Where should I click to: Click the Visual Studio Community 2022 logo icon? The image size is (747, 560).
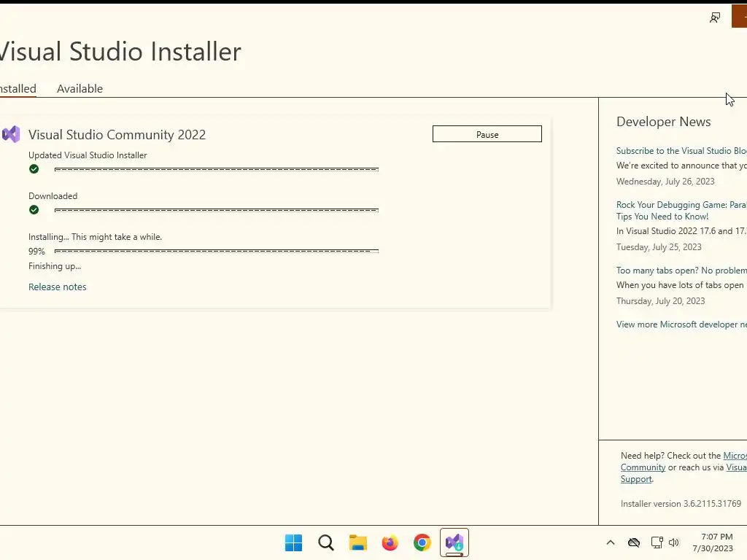click(x=11, y=134)
